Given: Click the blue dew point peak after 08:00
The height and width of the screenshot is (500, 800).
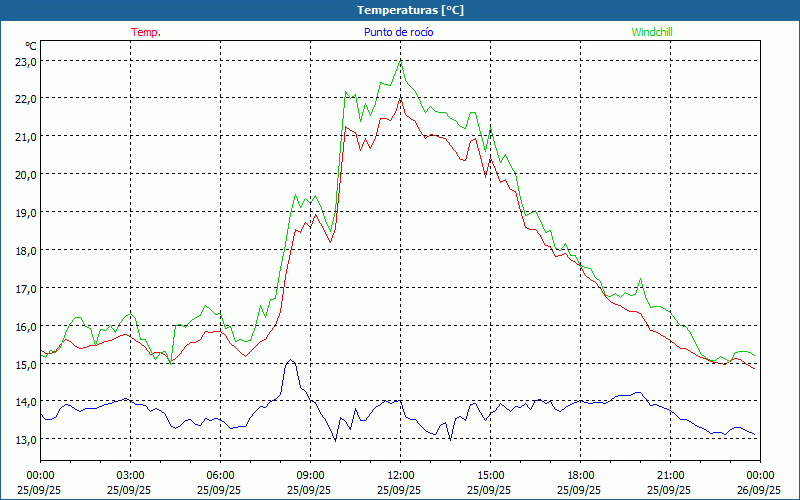Looking at the screenshot, I should 290,360.
